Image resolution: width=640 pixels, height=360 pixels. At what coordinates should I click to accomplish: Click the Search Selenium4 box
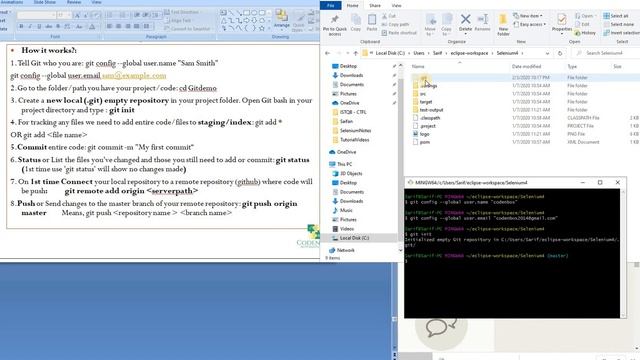pos(605,53)
